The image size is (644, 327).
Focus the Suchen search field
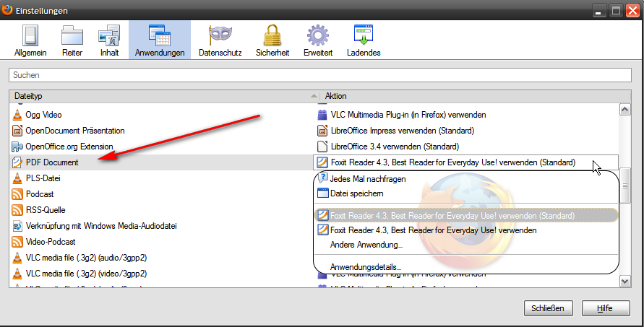point(320,75)
